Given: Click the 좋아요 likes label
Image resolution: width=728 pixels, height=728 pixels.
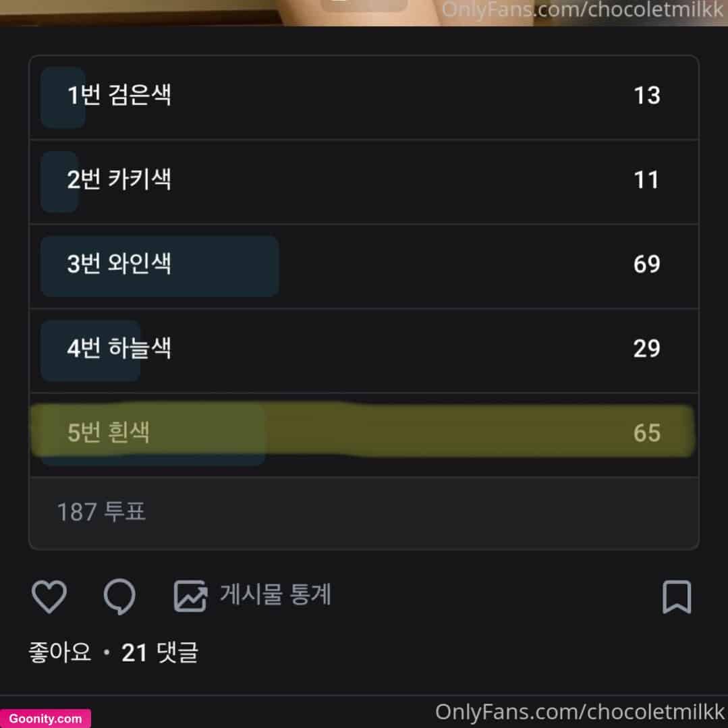Looking at the screenshot, I should [60, 652].
